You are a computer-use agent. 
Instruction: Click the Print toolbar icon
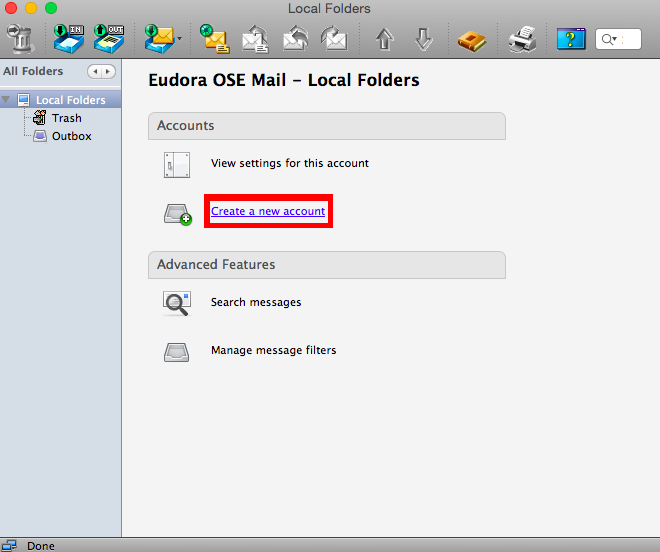click(522, 39)
